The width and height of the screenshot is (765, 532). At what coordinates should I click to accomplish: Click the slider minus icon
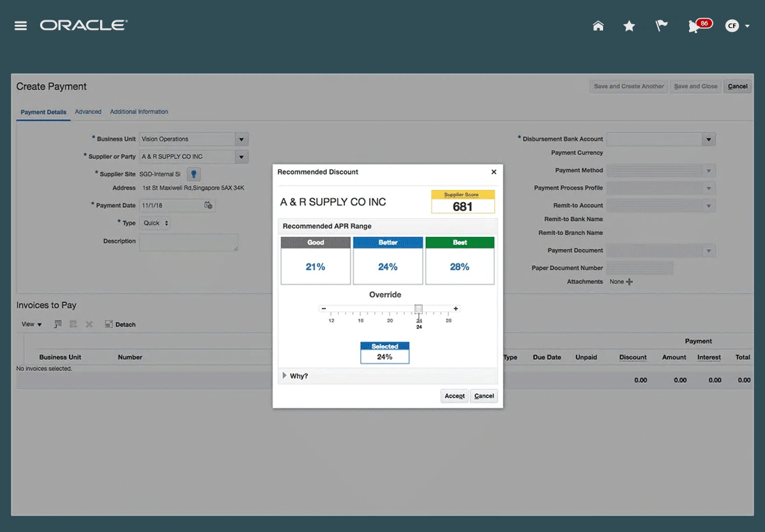324,309
